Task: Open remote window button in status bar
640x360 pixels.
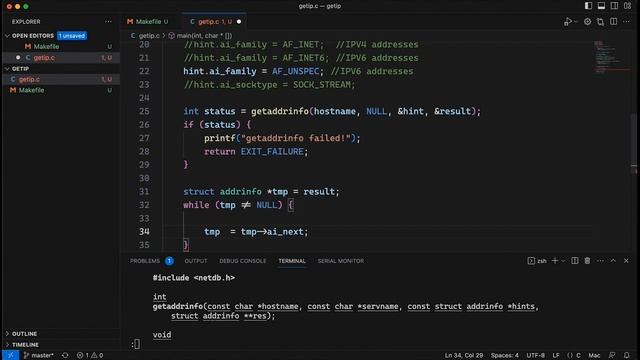Action: click(x=11, y=356)
